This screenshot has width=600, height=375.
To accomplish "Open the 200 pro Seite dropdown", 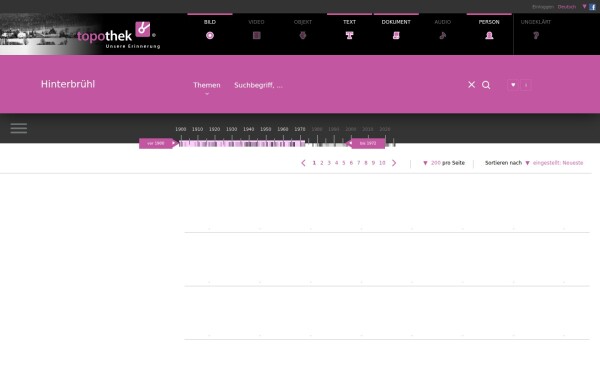I will pos(444,163).
